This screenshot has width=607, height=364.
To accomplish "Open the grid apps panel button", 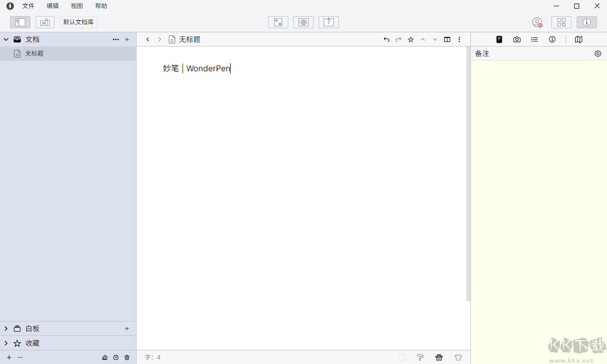I will click(561, 22).
